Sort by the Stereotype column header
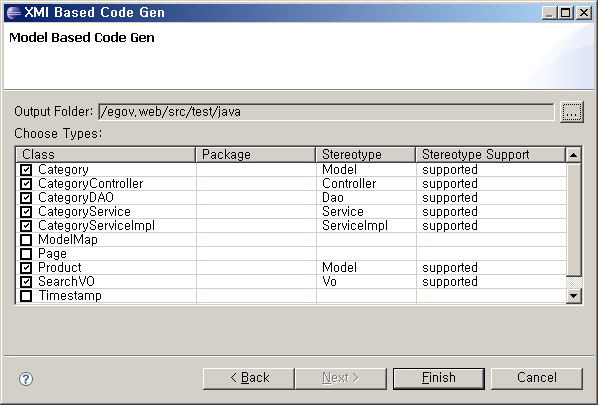 coord(365,154)
